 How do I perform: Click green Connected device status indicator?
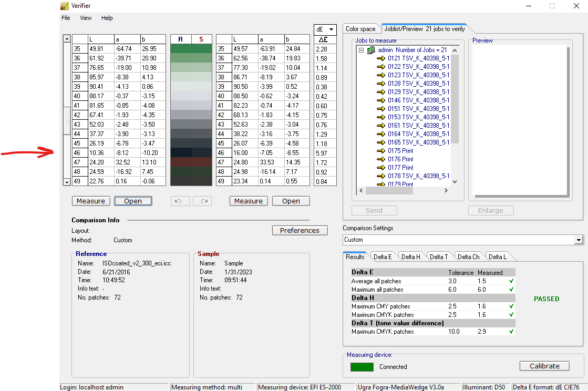click(x=362, y=367)
